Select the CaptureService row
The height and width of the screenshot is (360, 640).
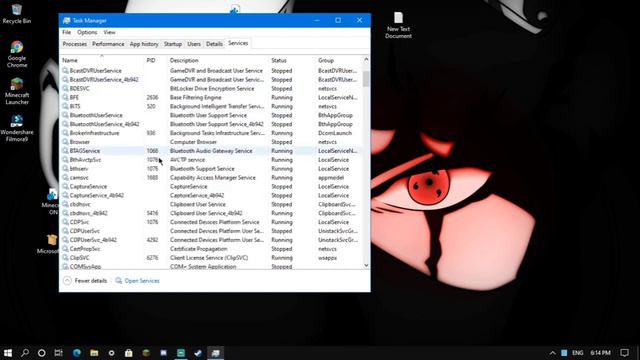(x=211, y=187)
